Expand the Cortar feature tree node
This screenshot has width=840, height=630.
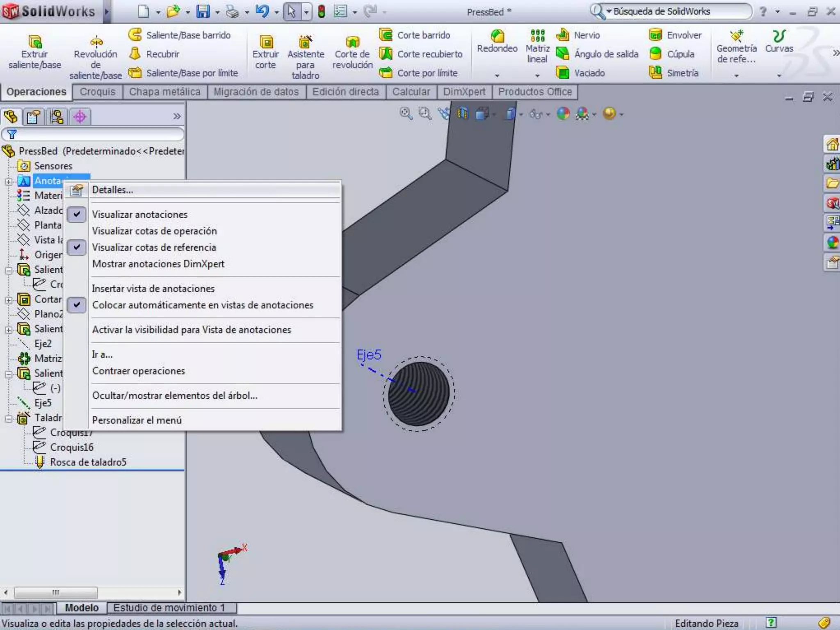point(9,300)
